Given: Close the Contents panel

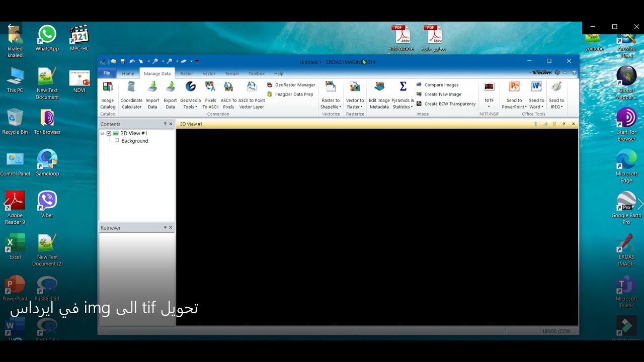Looking at the screenshot, I should click(171, 124).
